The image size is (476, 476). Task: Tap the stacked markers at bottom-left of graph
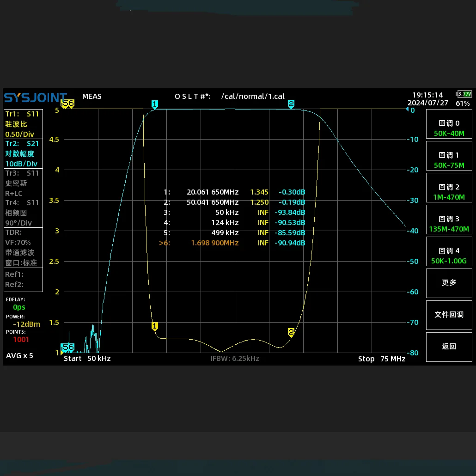[67, 347]
